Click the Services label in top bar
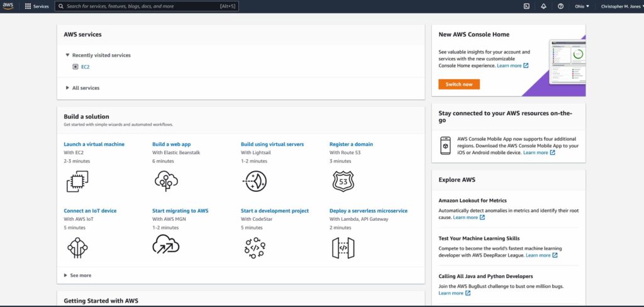This screenshot has height=307, width=644. [41, 6]
